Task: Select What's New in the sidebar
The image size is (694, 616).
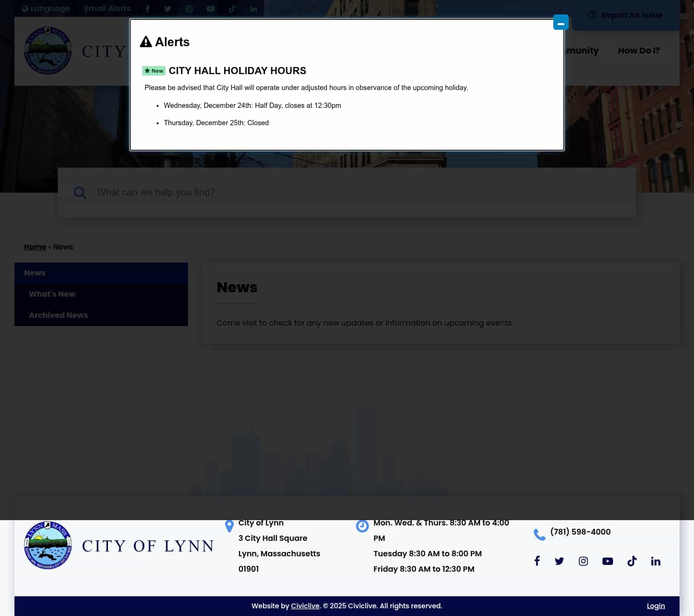Action: [x=52, y=294]
